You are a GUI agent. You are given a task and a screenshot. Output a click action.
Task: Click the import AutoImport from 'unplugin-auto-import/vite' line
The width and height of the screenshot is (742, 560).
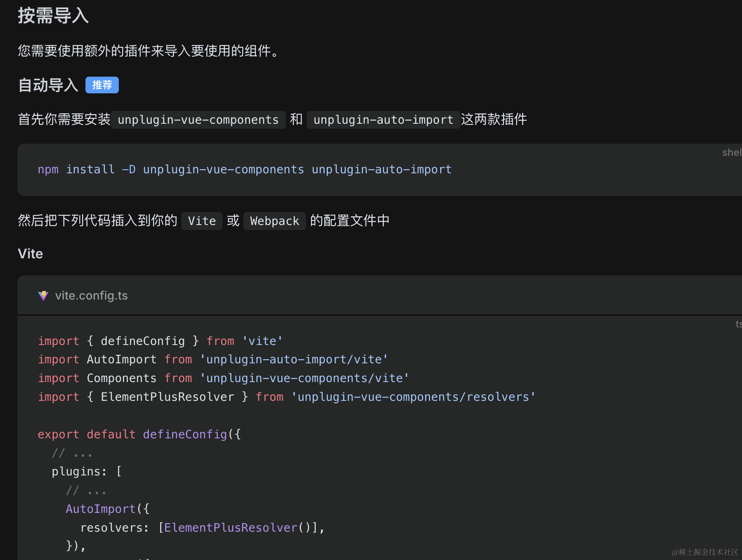213,360
